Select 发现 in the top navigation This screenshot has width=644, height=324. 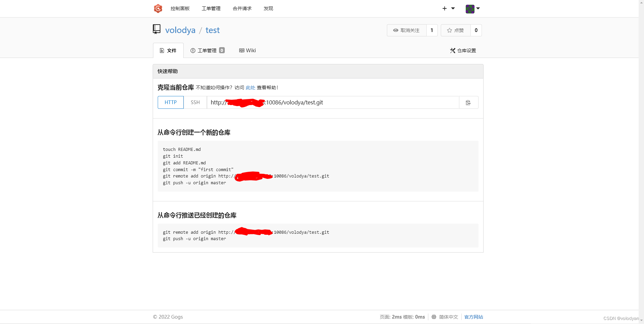(268, 8)
